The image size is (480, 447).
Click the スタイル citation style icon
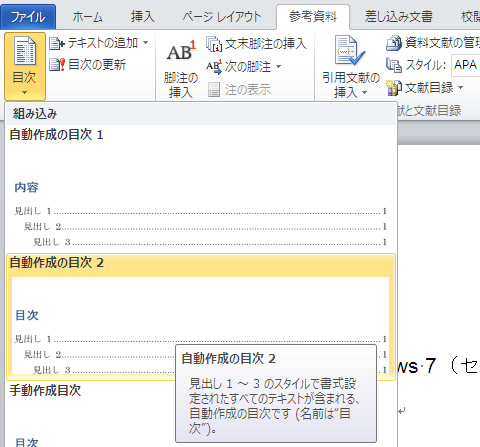click(394, 65)
